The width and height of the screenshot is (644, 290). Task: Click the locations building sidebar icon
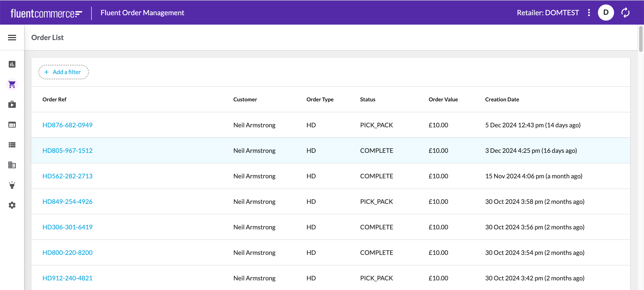(12, 165)
